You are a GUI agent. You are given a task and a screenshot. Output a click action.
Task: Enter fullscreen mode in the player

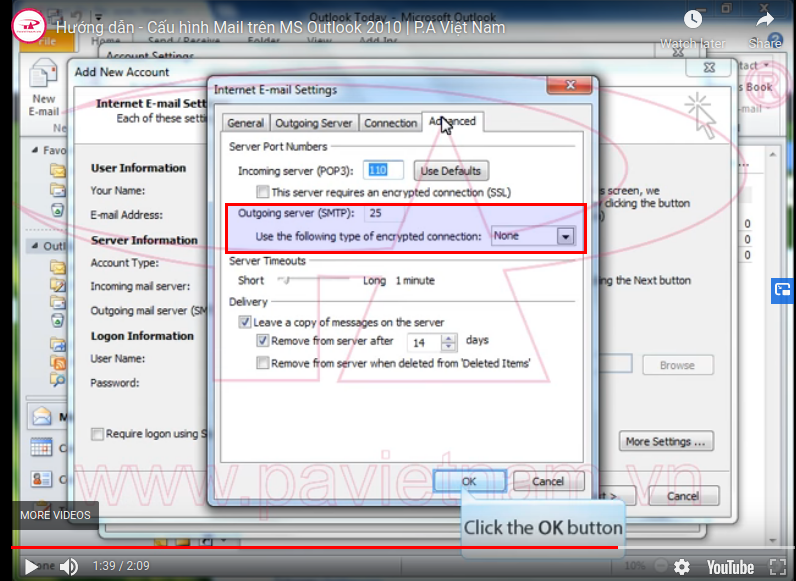777,567
